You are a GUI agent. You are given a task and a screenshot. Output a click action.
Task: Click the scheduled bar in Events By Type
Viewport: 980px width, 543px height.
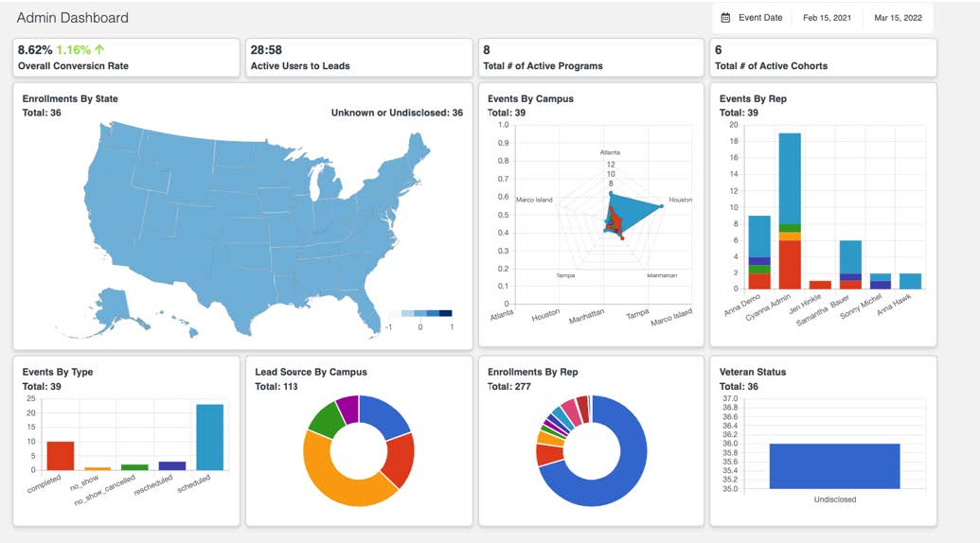[209, 437]
